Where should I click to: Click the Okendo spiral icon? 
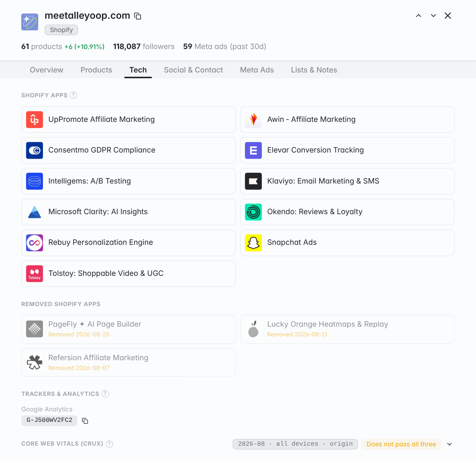coord(254,212)
